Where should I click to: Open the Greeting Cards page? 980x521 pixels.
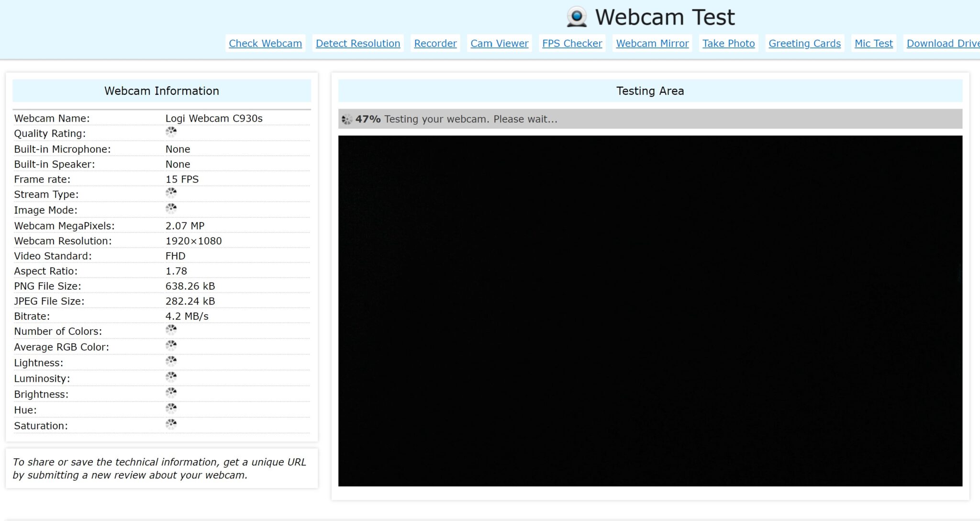(x=804, y=43)
